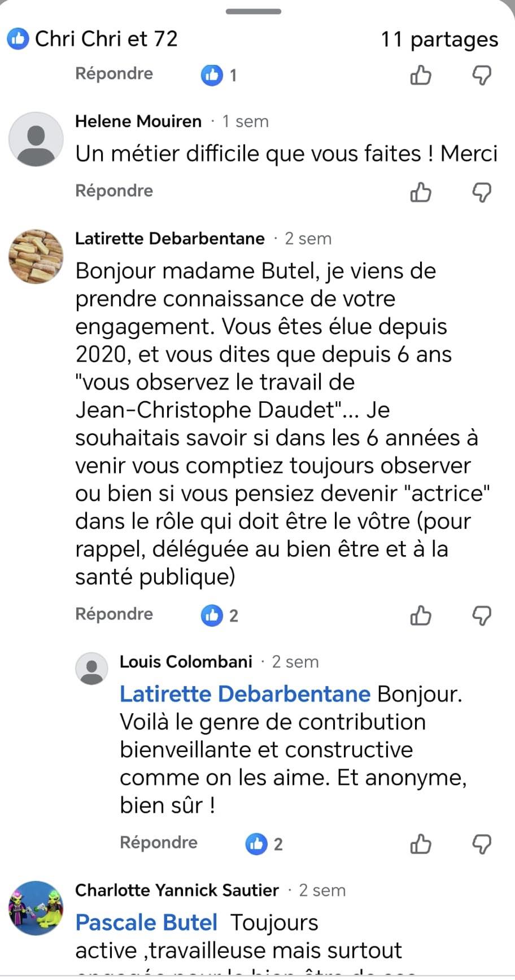Dislike Louis Colombani's reply
The width and height of the screenshot is (515, 980).
(x=482, y=844)
